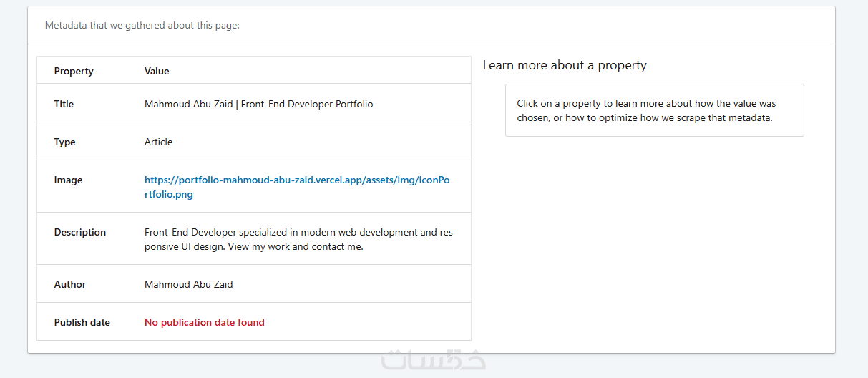This screenshot has width=868, height=378.
Task: Click the red 'No publication date found' text
Action: pos(204,322)
